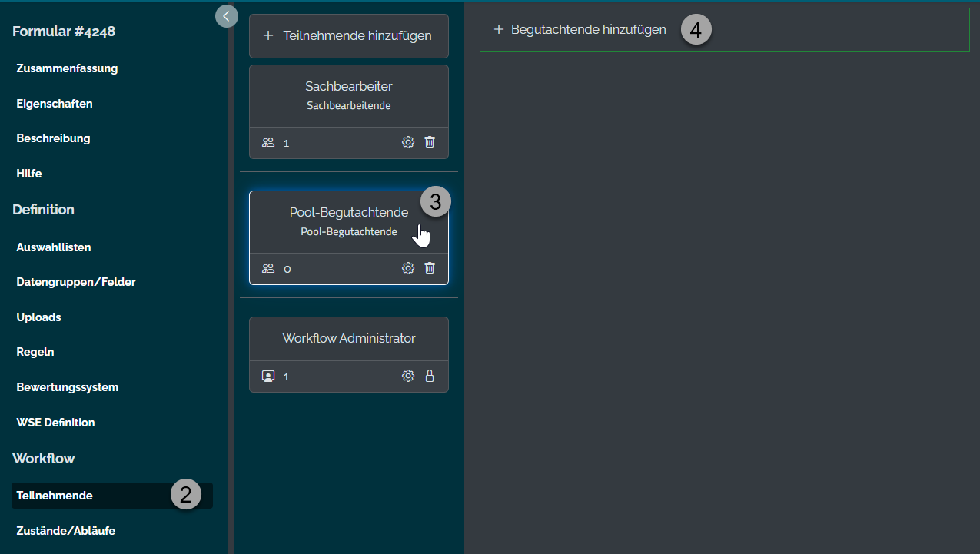The height and width of the screenshot is (554, 980).
Task: Click the members icon on Sachbearbeiter card
Action: click(x=268, y=142)
